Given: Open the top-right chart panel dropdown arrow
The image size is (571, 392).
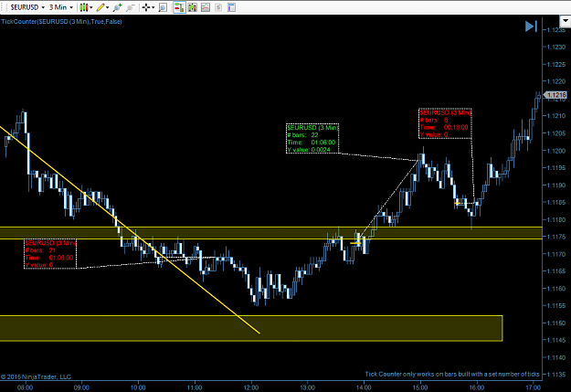Looking at the screenshot, I should 566,21.
